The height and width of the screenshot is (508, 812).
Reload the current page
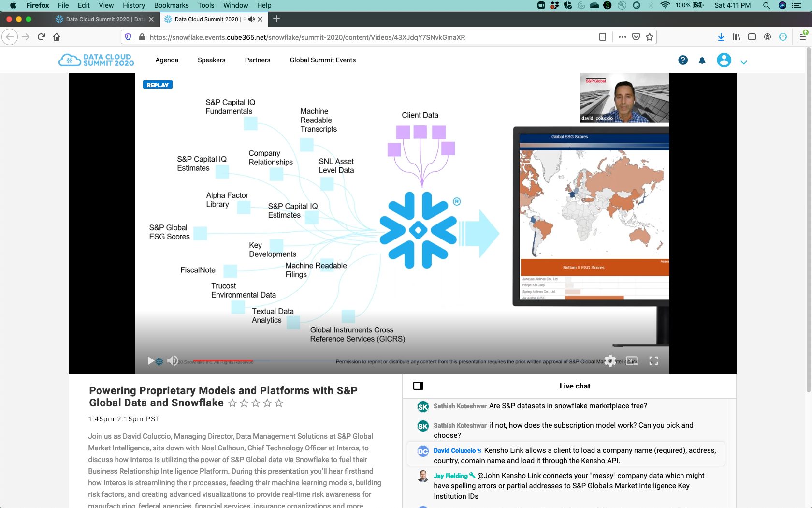(x=41, y=37)
